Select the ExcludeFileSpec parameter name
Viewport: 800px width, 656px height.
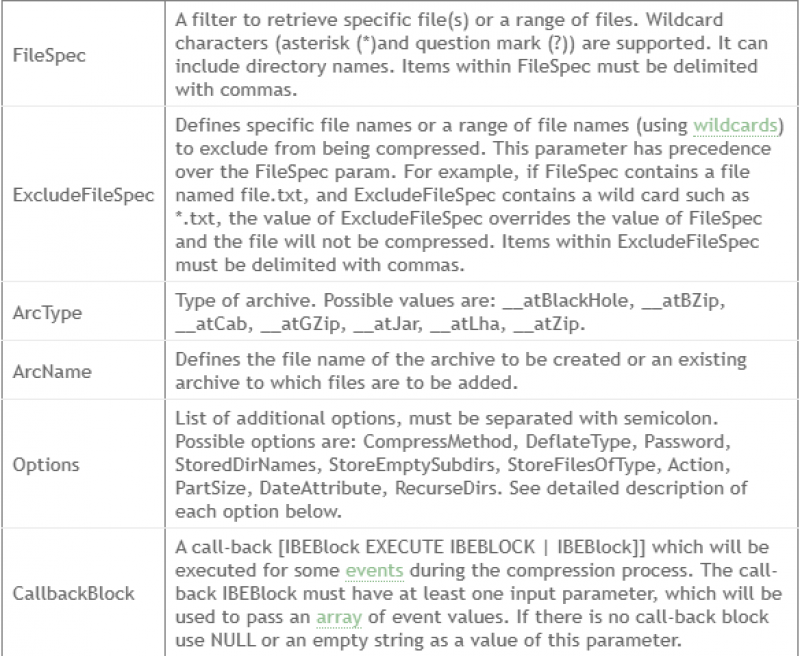point(83,195)
